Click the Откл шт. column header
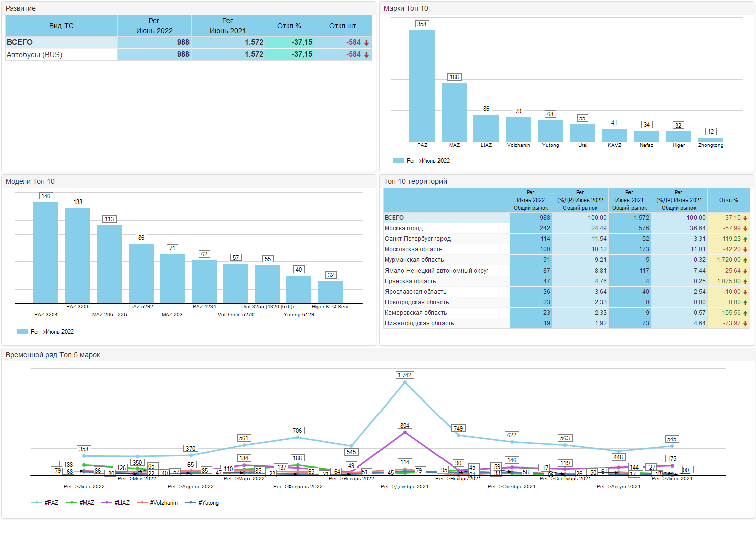The width and height of the screenshot is (756, 534). tap(343, 26)
